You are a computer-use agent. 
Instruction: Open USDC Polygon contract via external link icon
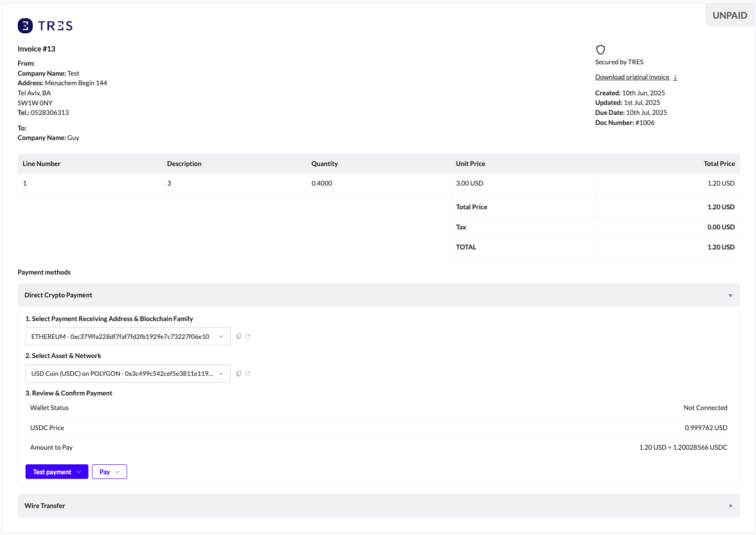click(248, 373)
